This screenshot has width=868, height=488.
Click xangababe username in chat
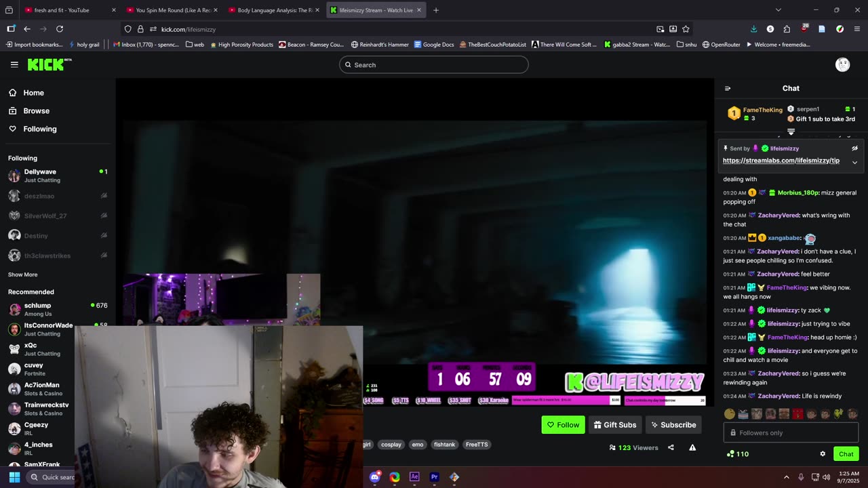(784, 238)
